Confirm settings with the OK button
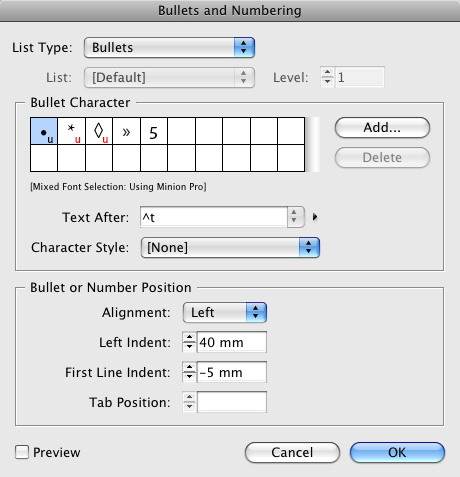460x477 pixels. click(x=397, y=452)
